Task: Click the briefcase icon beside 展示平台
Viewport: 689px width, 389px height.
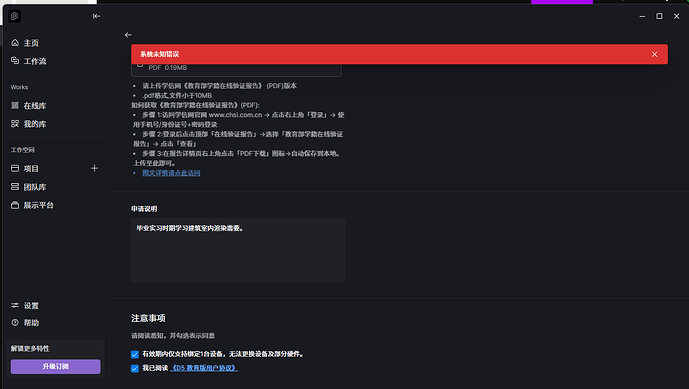Action: [x=15, y=205]
